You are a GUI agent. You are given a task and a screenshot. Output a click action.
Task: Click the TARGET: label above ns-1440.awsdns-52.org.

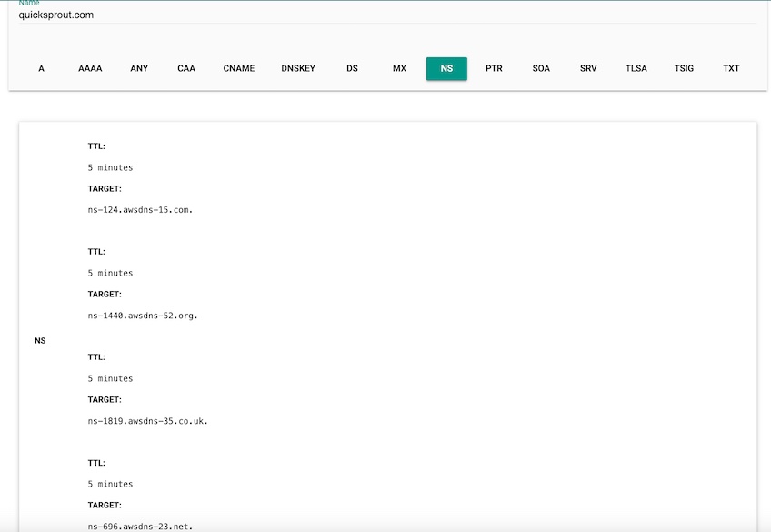pos(105,295)
